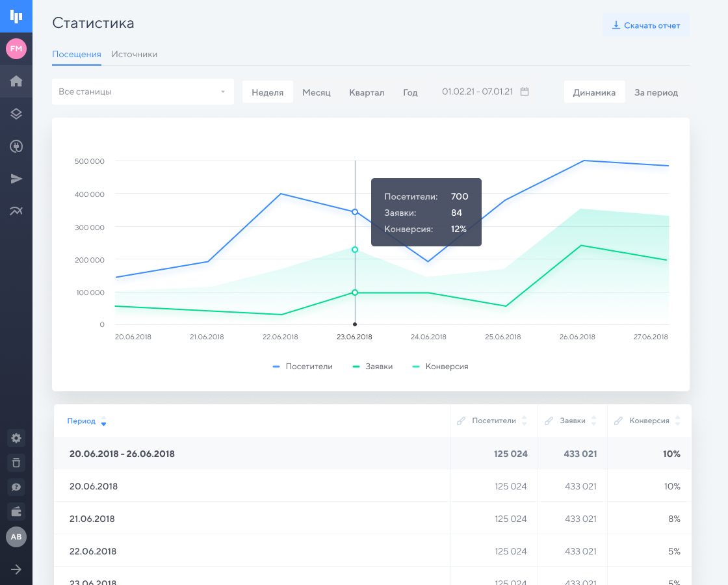Sort table by Период column arrows
Image resolution: width=728 pixels, height=585 pixels.
click(103, 421)
